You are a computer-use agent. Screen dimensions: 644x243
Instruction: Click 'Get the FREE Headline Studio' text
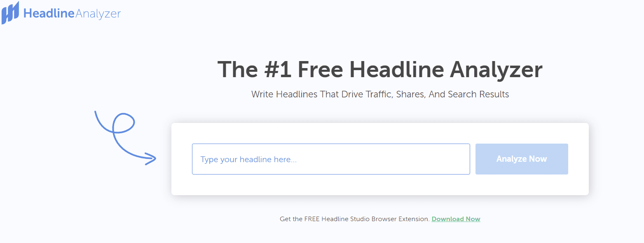(x=326, y=219)
